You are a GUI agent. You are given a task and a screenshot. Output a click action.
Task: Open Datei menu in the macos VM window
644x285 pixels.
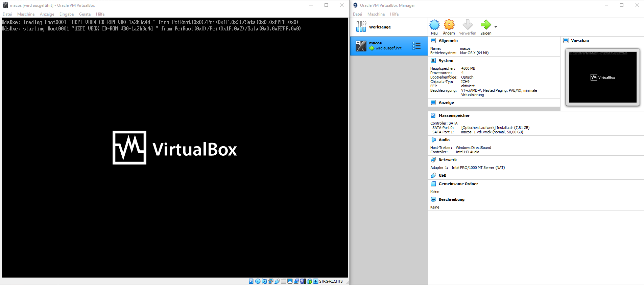point(7,14)
